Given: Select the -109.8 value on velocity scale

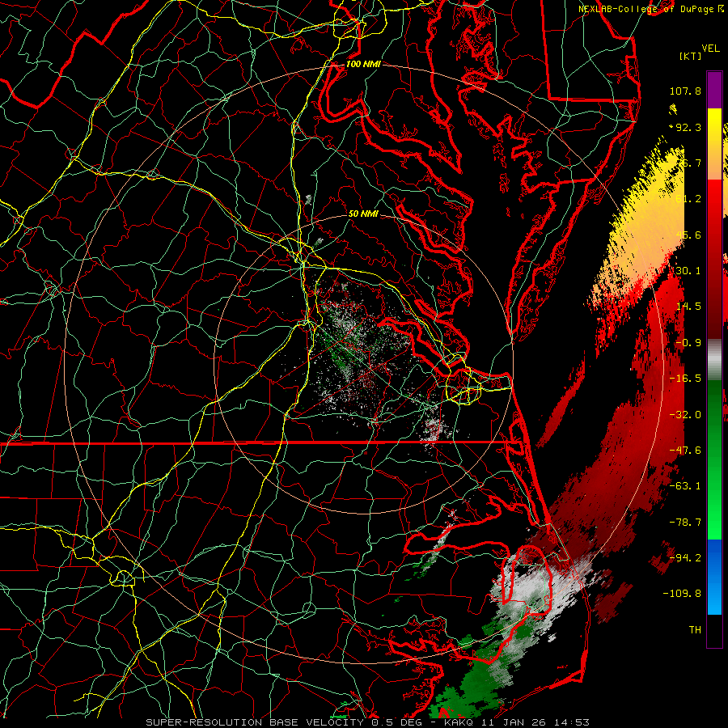Looking at the screenshot, I should [x=683, y=594].
